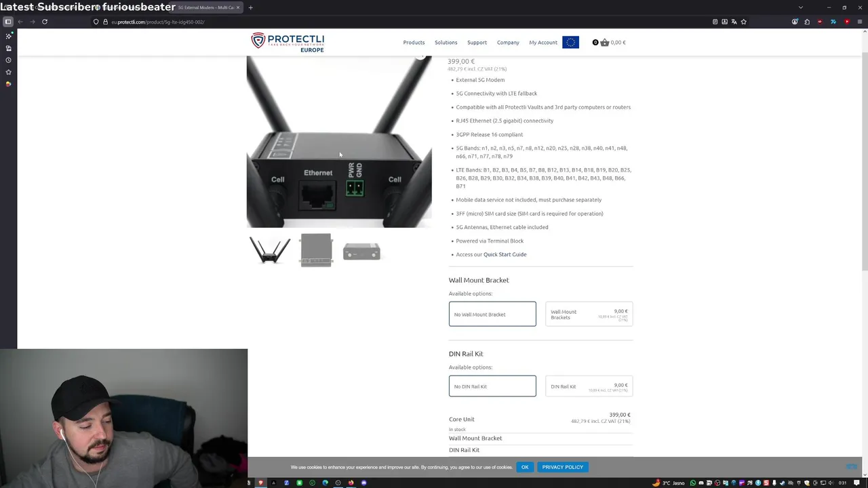The height and width of the screenshot is (488, 868).
Task: Open history clock icon in sidebar
Action: [8, 60]
